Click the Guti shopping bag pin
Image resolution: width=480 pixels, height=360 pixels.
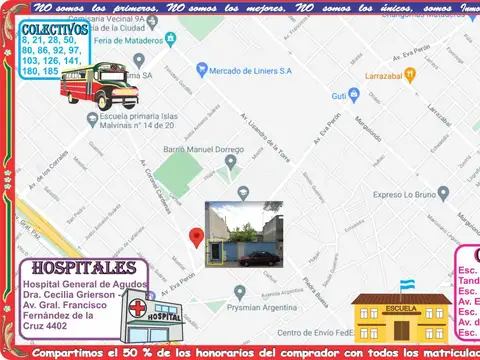(x=354, y=95)
